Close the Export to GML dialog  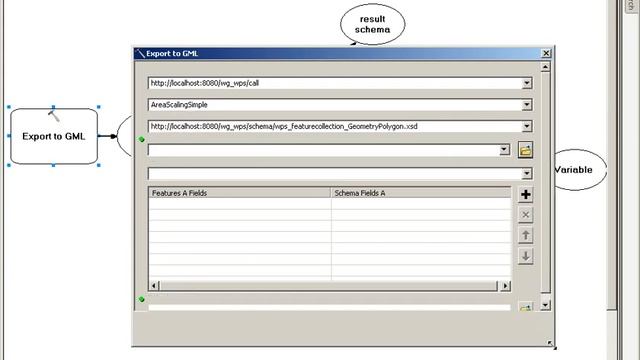point(546,53)
